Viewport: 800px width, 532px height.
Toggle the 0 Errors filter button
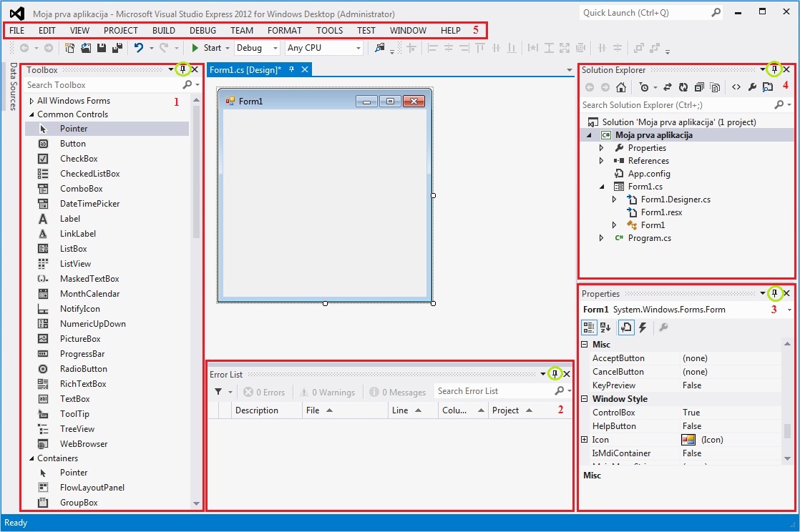tap(264, 392)
